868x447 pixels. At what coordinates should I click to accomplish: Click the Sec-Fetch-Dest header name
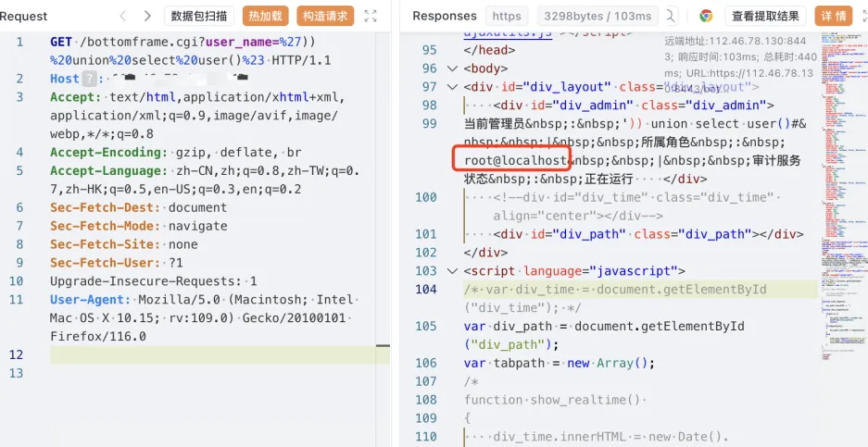pos(106,207)
